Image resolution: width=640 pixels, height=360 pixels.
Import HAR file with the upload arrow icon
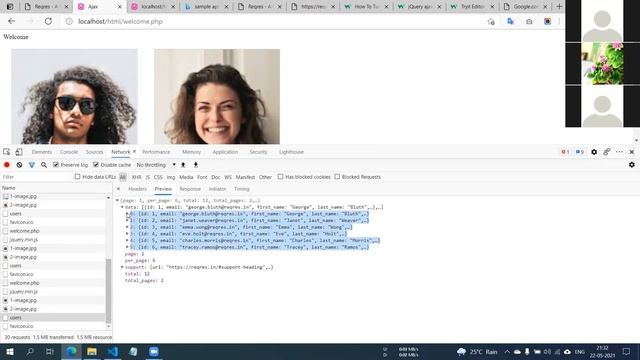(x=183, y=165)
